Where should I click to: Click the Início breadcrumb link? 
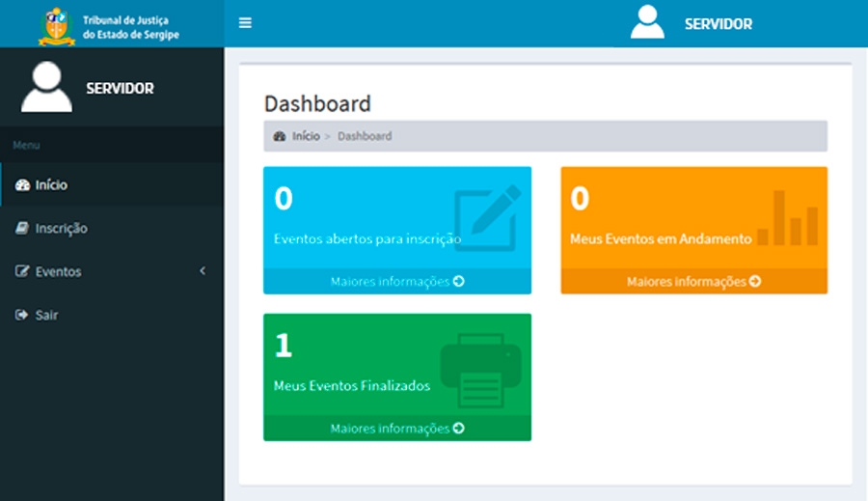[x=306, y=136]
